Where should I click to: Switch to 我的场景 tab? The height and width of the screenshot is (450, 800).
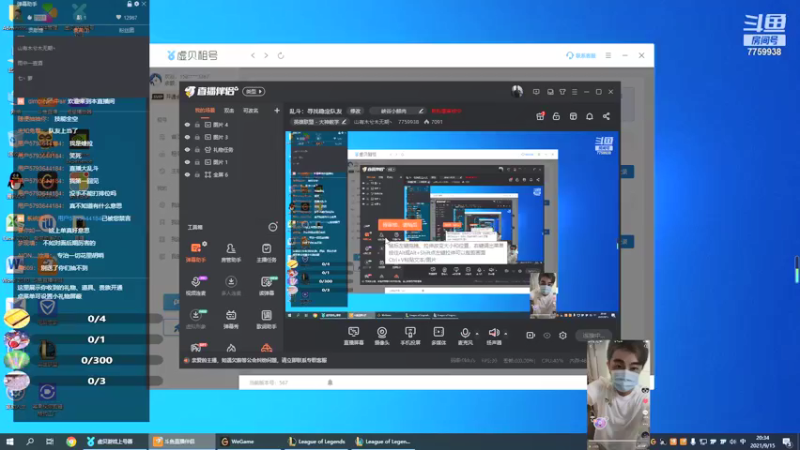(205, 110)
